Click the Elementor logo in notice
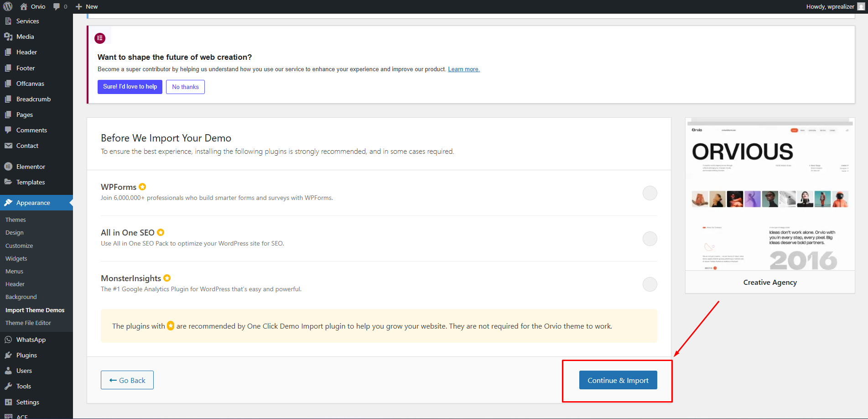The width and height of the screenshot is (868, 419). click(x=100, y=38)
